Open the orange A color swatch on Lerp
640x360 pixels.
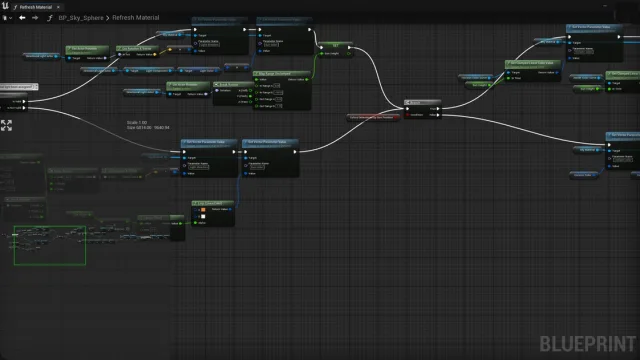pos(203,210)
